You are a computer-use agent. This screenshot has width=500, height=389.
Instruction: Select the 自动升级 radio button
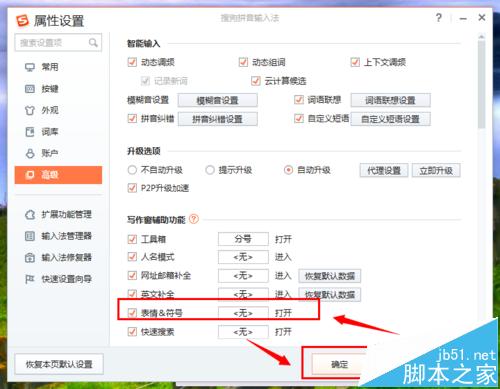(288, 170)
